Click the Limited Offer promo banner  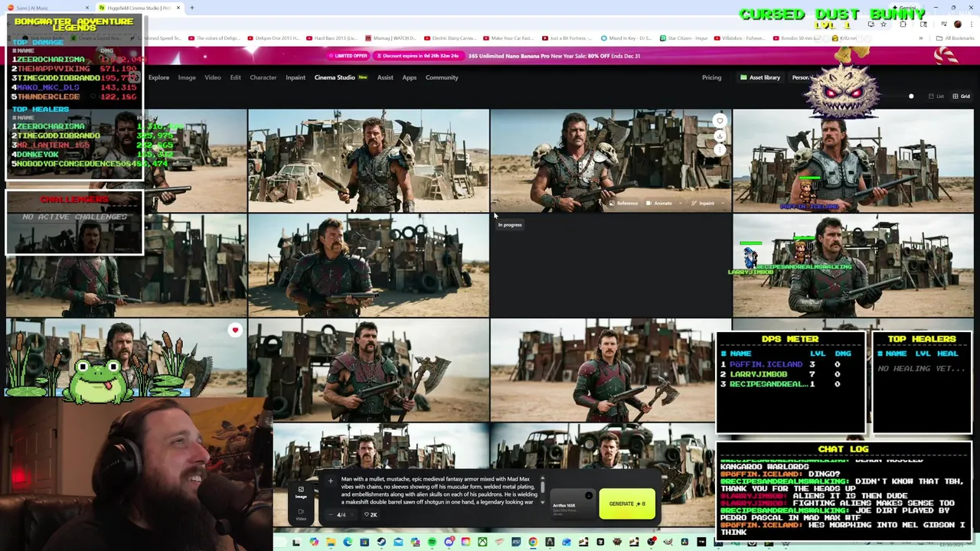pos(349,56)
